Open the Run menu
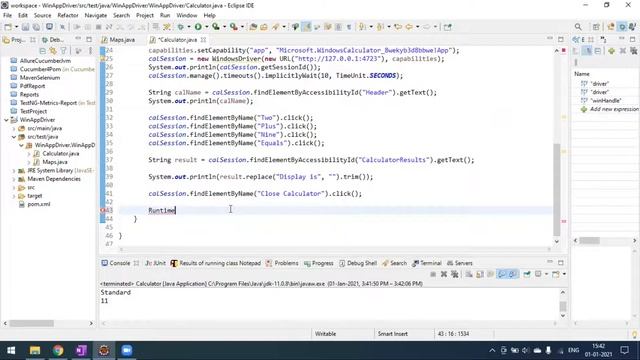The image size is (640, 360). (165, 16)
